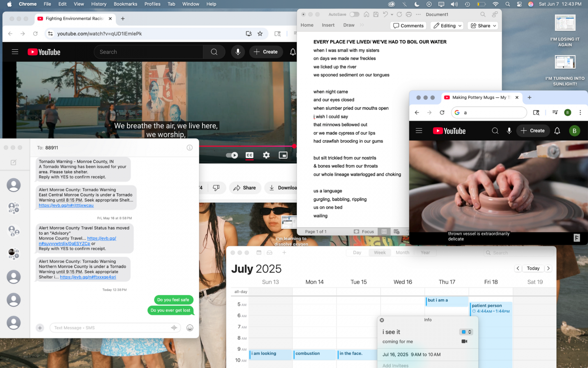Switch to the Insert ribbon tab
The height and width of the screenshot is (368, 588).
[x=328, y=25]
